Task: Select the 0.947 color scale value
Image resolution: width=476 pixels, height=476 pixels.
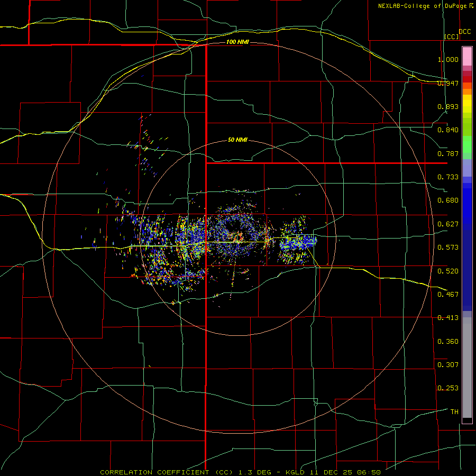Action: [448, 83]
